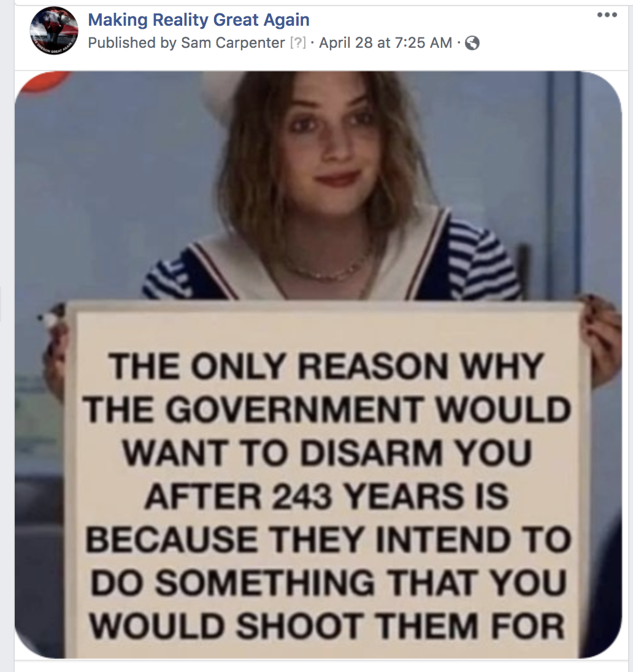Screen dimensions: 633x672
Task: Open the post options three-dot menu
Action: tap(607, 15)
